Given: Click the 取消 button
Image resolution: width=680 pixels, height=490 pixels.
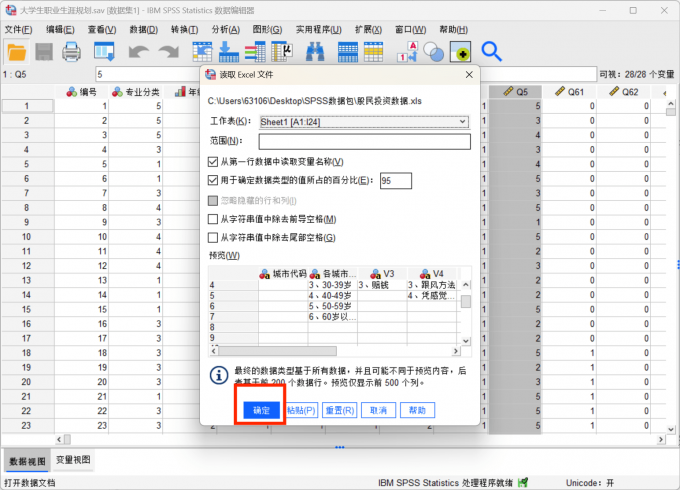Looking at the screenshot, I should 378,410.
